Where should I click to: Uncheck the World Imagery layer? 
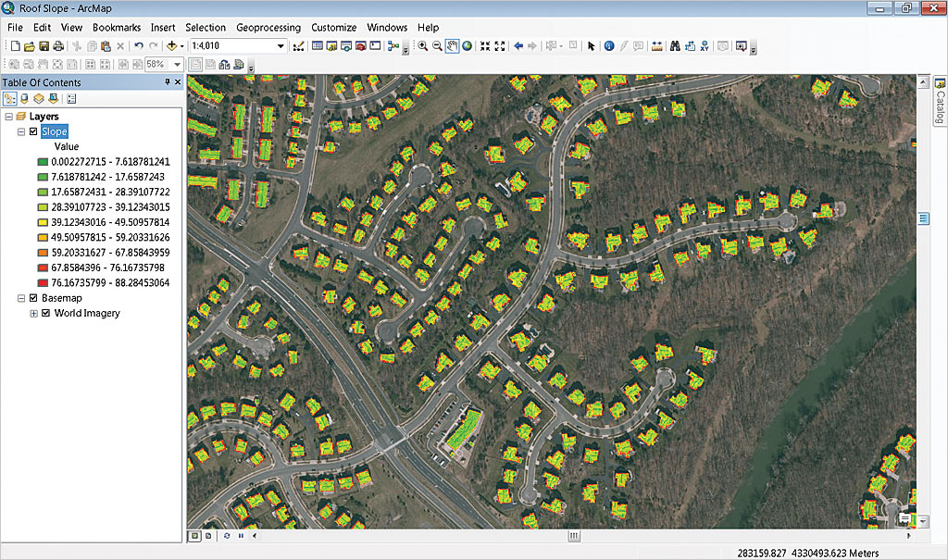(x=46, y=313)
